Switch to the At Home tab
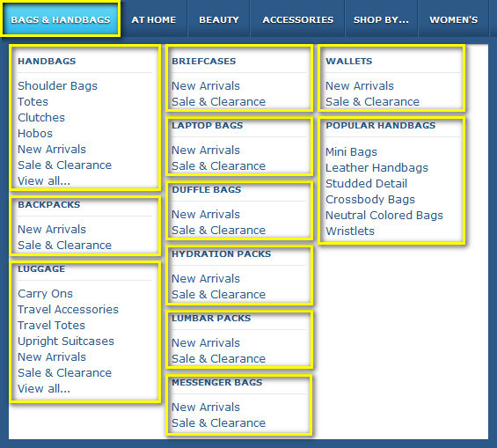Image resolution: width=497 pixels, height=448 pixels. (154, 19)
